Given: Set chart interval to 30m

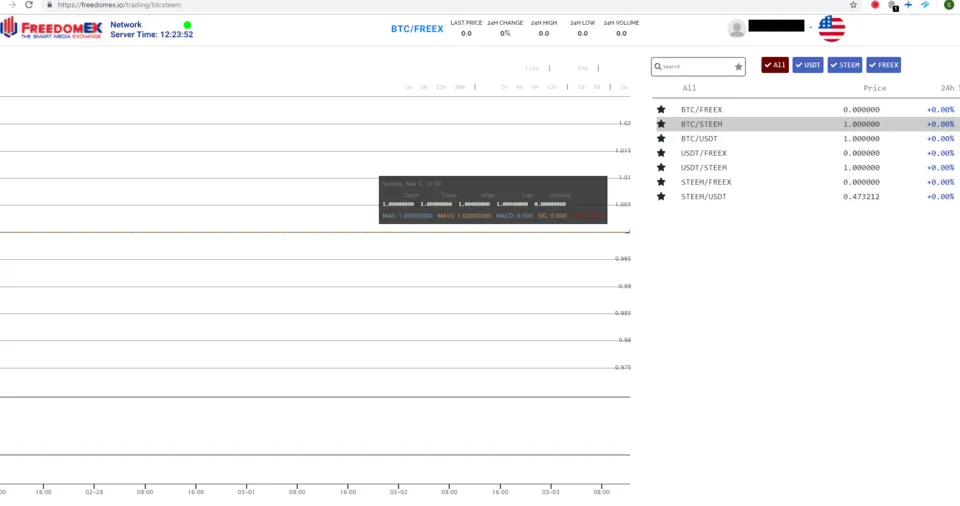Looking at the screenshot, I should point(460,87).
